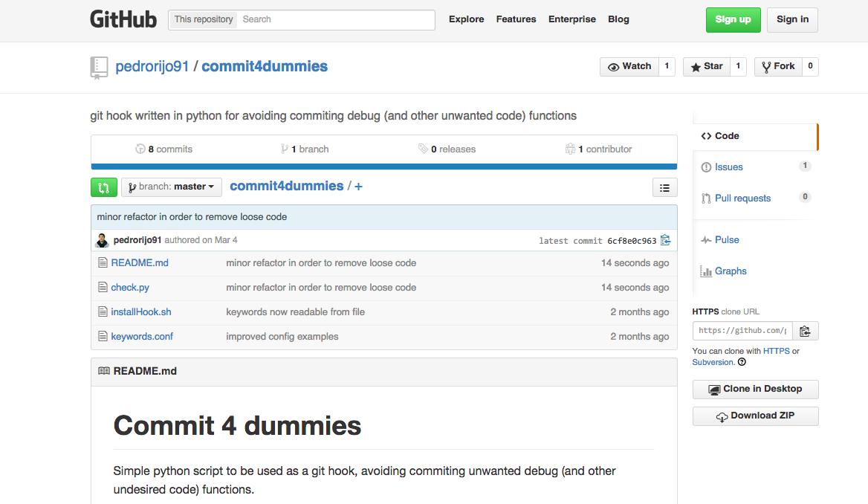Image resolution: width=868 pixels, height=504 pixels.
Task: Open the check.py file link
Action: pyautogui.click(x=130, y=287)
